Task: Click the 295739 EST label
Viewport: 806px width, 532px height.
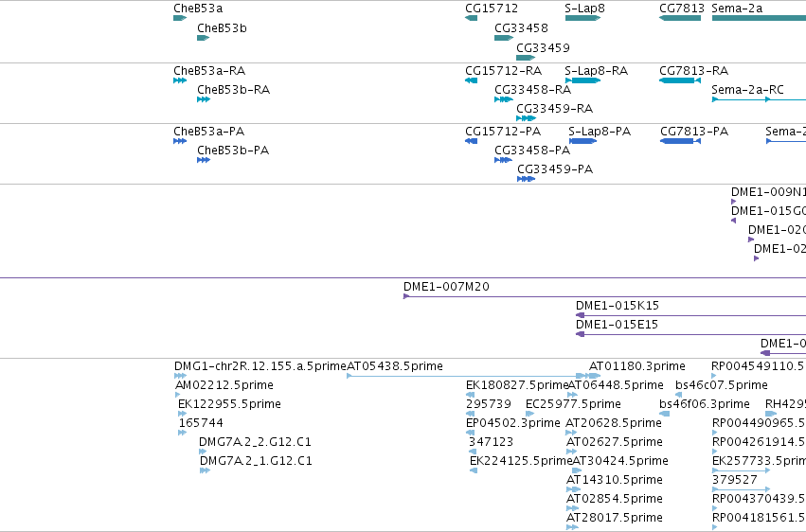Action: [489, 404]
